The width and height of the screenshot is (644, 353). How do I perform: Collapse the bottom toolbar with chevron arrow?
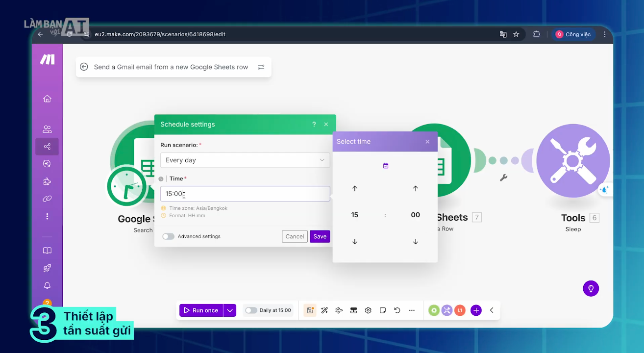[492, 310]
